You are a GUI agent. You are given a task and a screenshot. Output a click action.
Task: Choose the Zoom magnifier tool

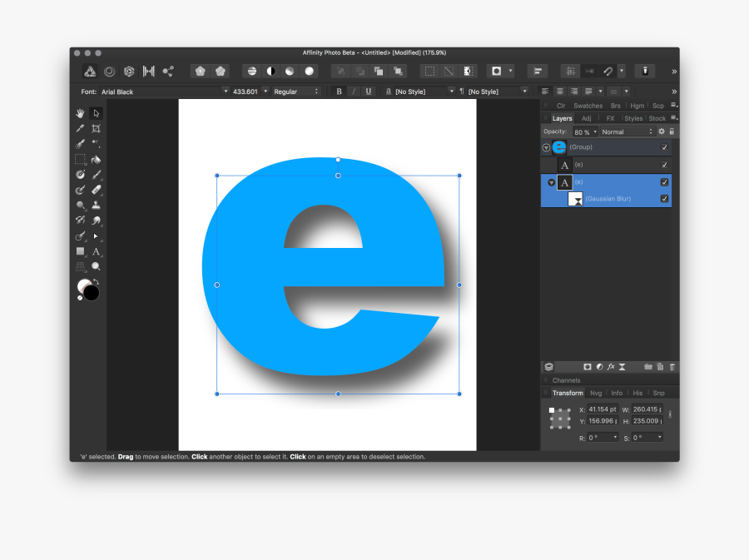pos(97,266)
